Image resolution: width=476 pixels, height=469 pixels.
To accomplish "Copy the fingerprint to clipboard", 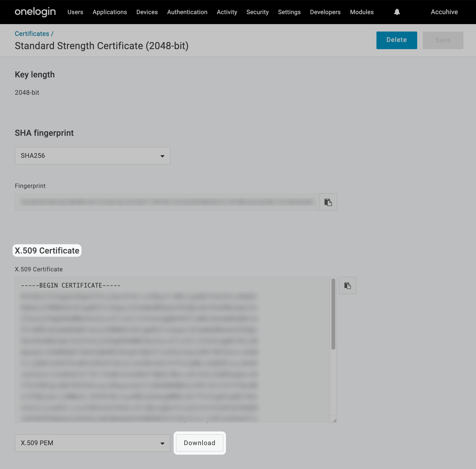I will 328,202.
